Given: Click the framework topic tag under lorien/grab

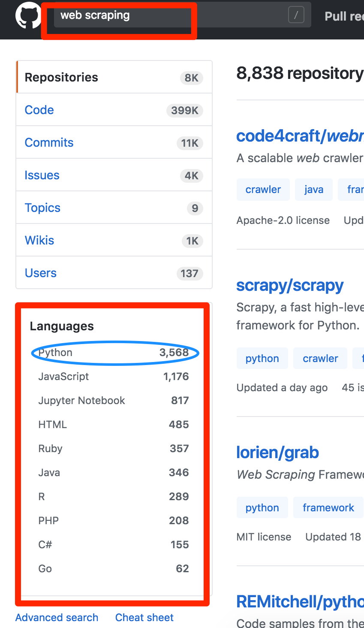Looking at the screenshot, I should (328, 508).
